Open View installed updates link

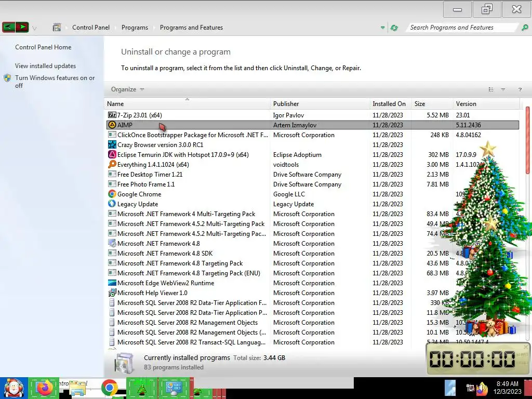pyautogui.click(x=46, y=66)
